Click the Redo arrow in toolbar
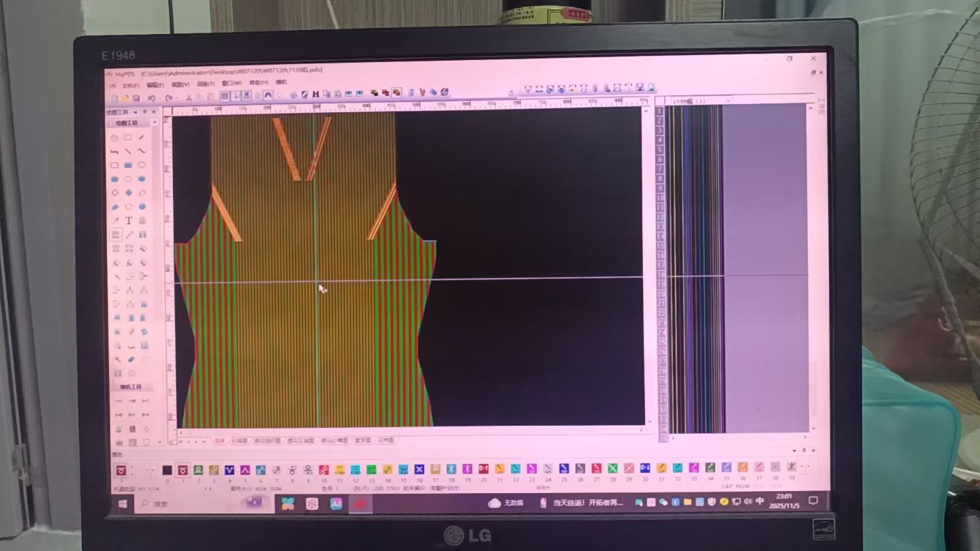 click(x=168, y=98)
